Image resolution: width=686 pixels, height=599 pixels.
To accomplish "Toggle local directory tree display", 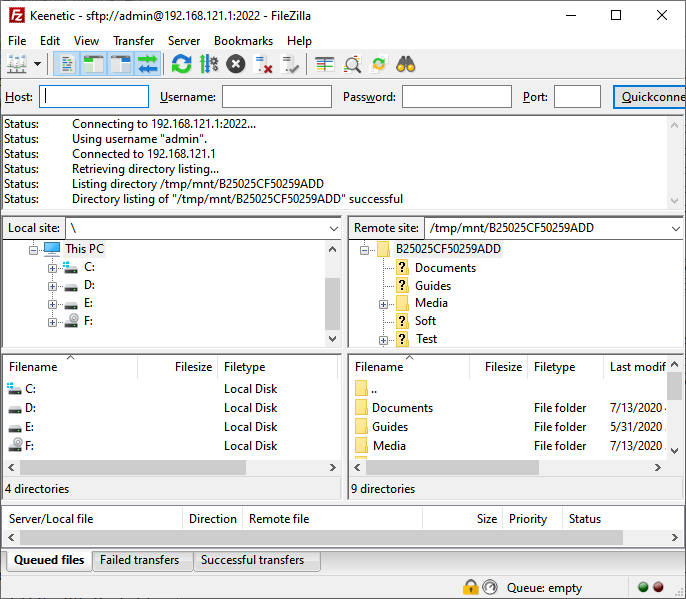I will pyautogui.click(x=93, y=64).
